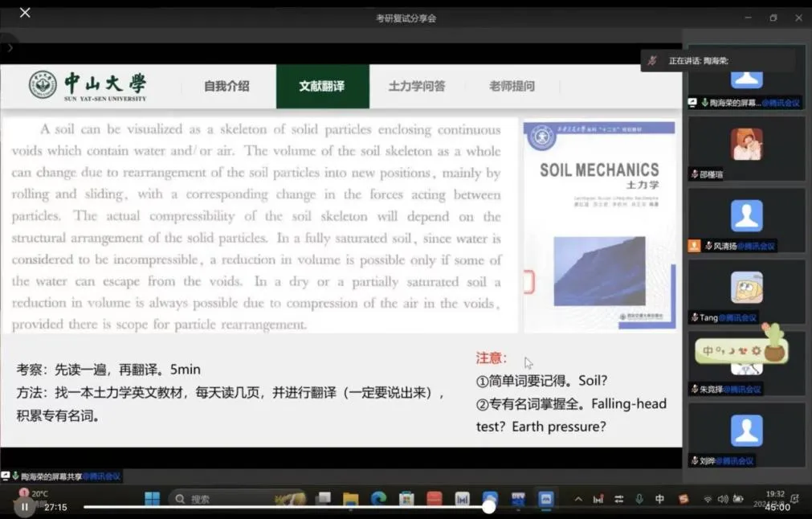This screenshot has height=519, width=812.
Task: Select 邵樱瑄's participant video thumbnail
Action: coord(746,146)
